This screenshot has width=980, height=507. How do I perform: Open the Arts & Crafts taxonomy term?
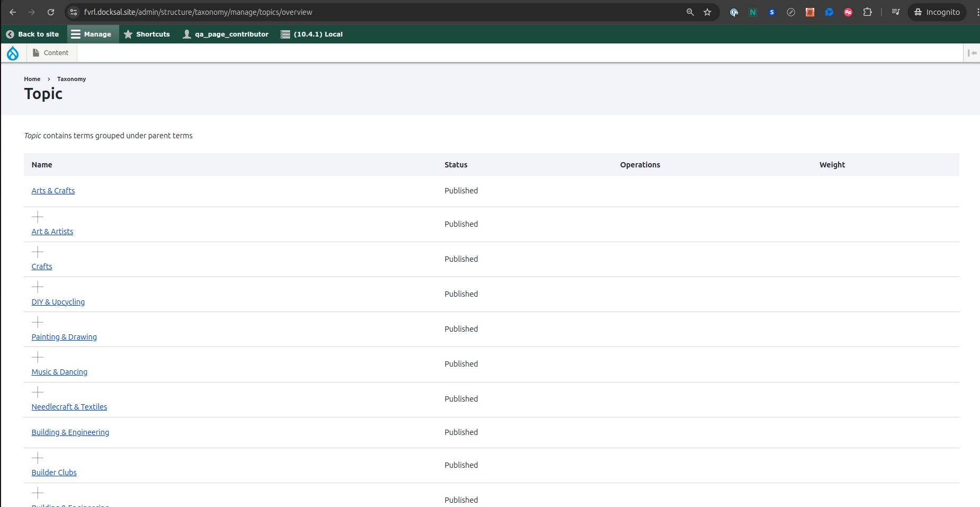[x=53, y=190]
